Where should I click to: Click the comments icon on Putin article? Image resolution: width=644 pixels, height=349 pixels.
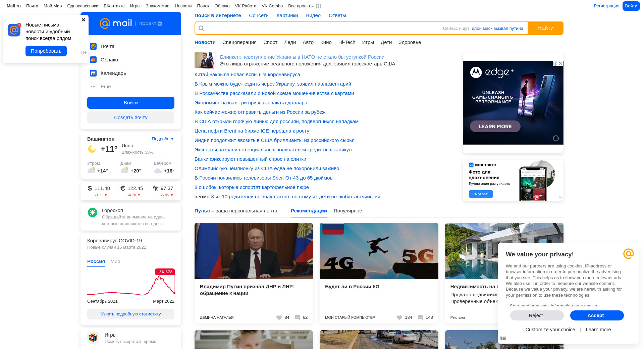298,317
